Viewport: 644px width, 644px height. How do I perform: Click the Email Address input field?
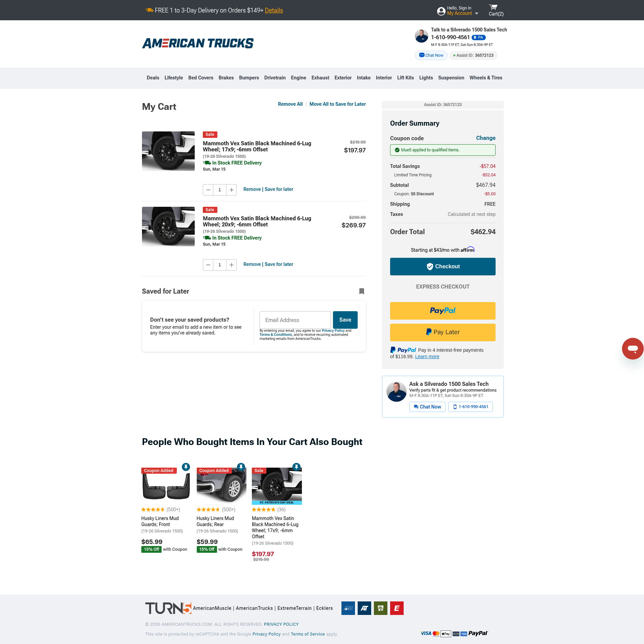click(x=295, y=320)
